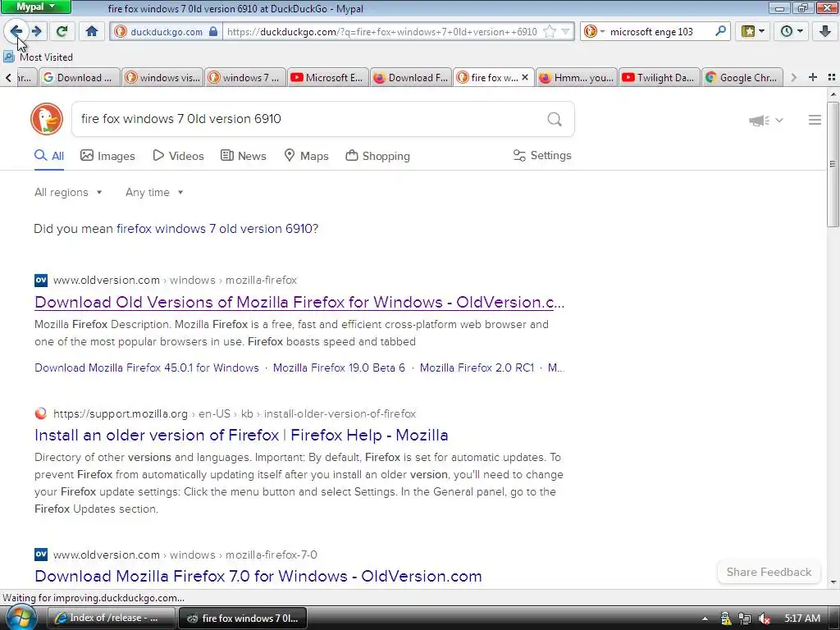
Task: Click the Share Feedback button
Action: pyautogui.click(x=769, y=572)
